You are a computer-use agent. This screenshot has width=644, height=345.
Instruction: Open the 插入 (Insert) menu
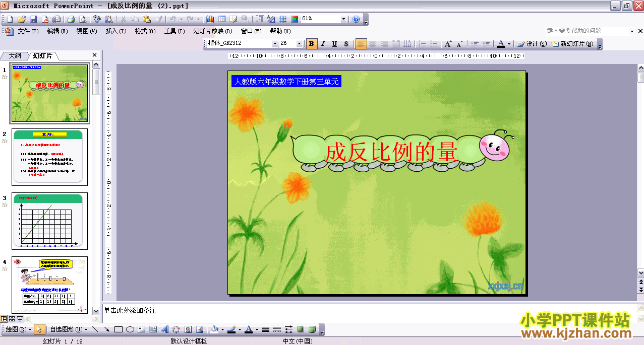pos(116,31)
